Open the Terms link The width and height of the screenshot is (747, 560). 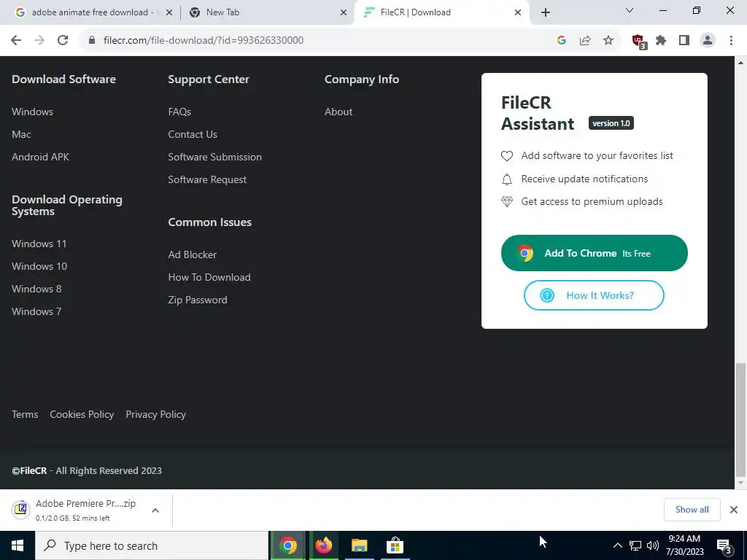click(x=25, y=414)
